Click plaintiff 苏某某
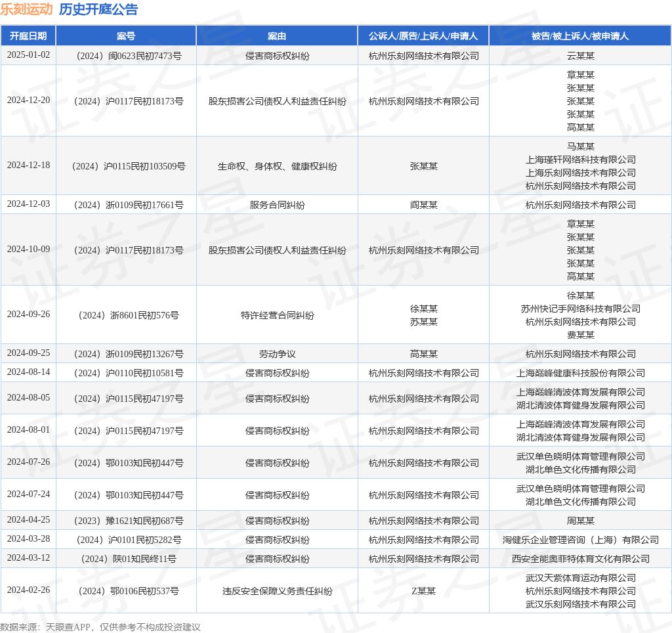 [423, 322]
